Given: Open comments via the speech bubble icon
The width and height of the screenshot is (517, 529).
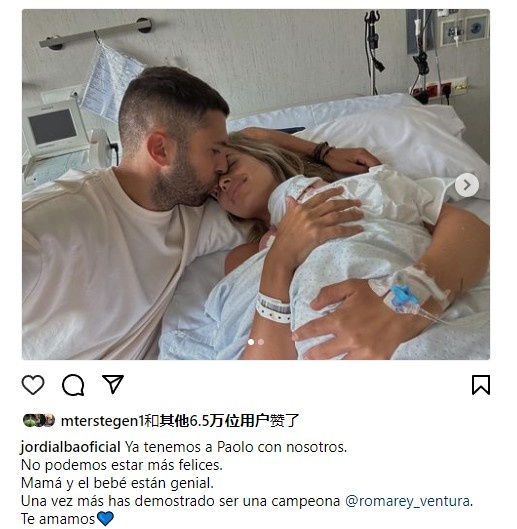Looking at the screenshot, I should click(73, 385).
